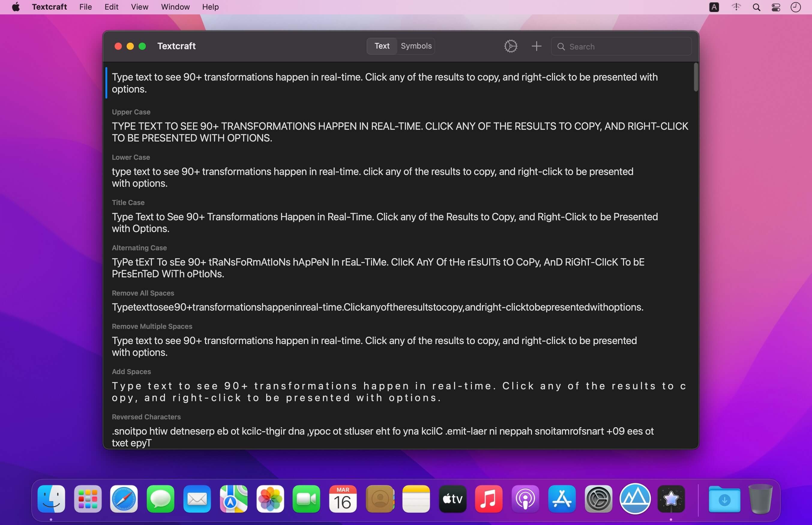Open Contacts from the Dock
This screenshot has width=812, height=525.
[x=380, y=499]
